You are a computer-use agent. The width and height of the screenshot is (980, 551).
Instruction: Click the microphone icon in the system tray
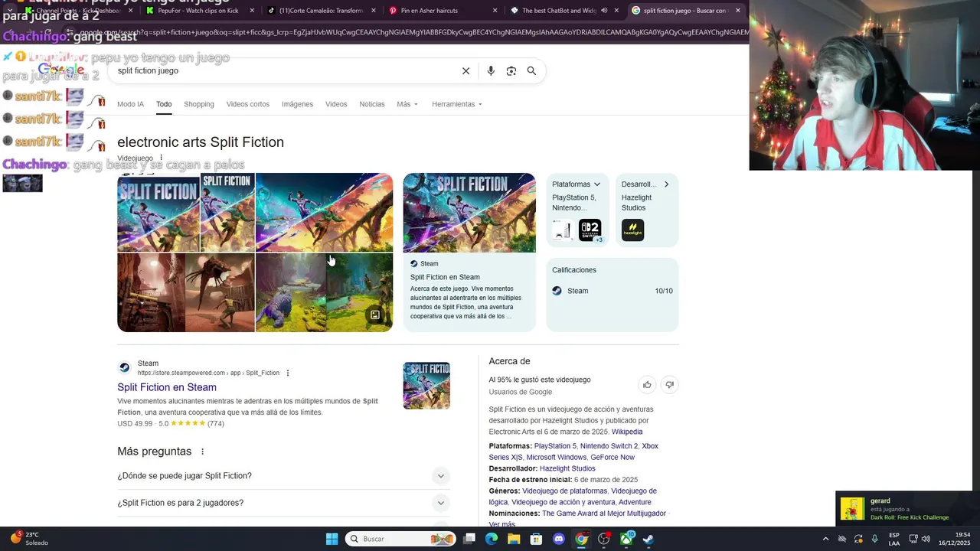tap(875, 539)
